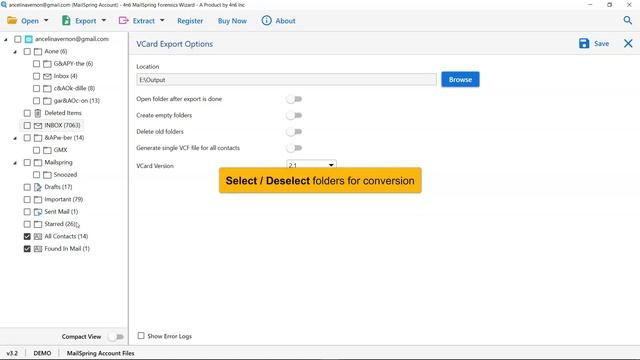Viewport: 640px width, 360px height.
Task: Check the Starred (26) checkbox
Action: tap(27, 224)
